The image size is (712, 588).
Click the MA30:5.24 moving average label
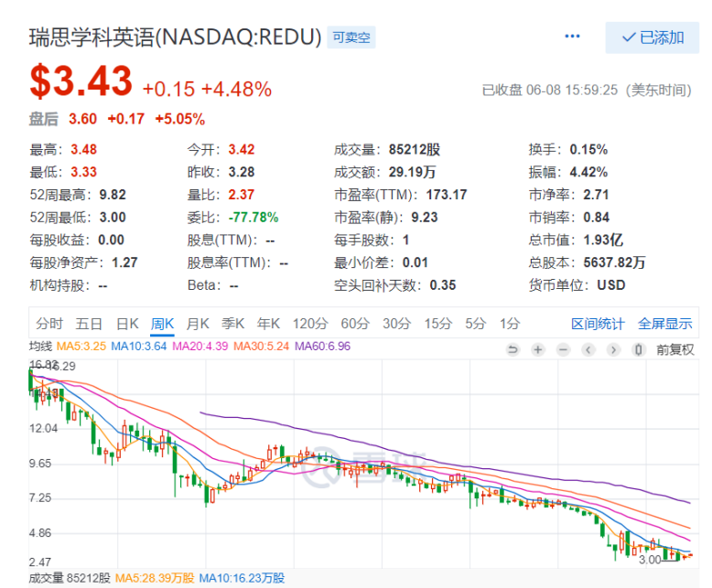261,347
